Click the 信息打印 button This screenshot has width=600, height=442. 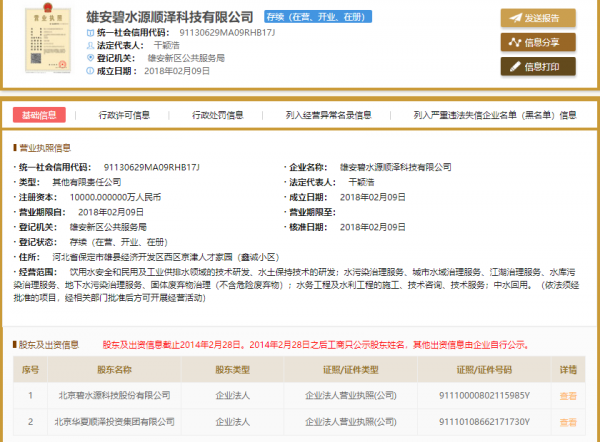click(538, 67)
